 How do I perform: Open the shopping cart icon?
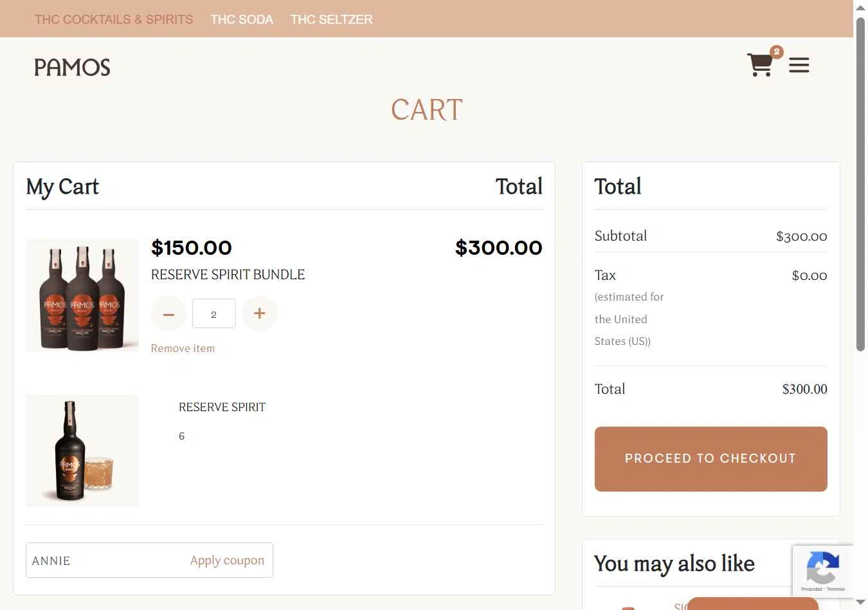[x=760, y=65]
